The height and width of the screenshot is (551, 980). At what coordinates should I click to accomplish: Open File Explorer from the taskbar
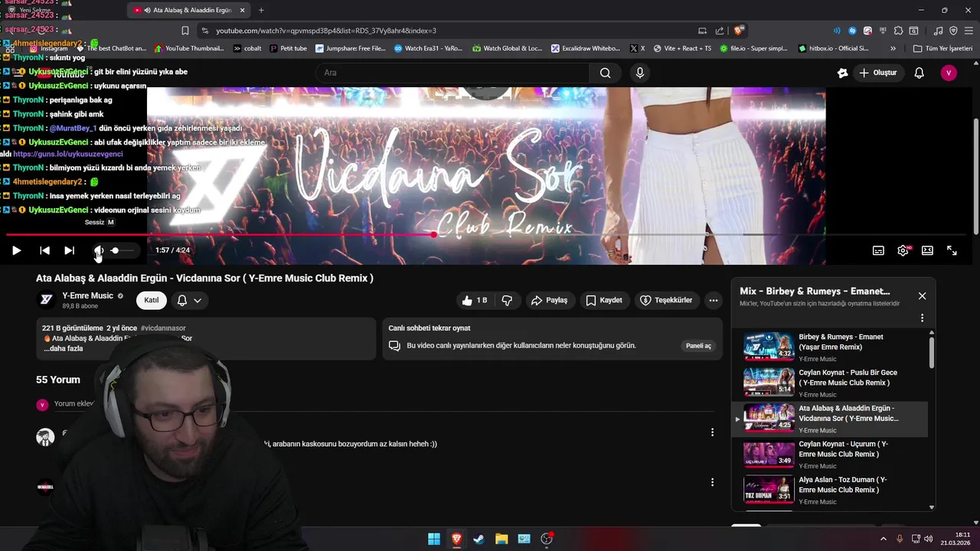pos(501,539)
